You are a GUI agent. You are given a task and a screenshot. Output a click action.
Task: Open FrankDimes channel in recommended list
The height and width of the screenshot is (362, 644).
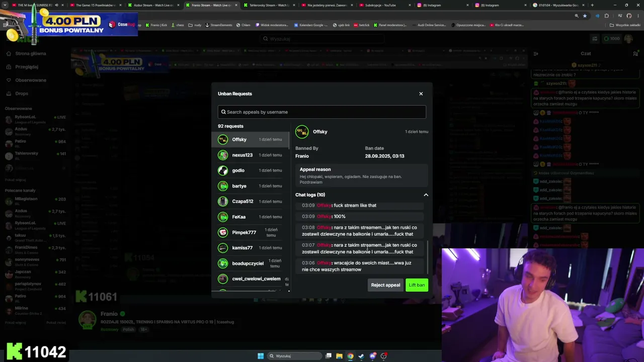[x=35, y=249]
